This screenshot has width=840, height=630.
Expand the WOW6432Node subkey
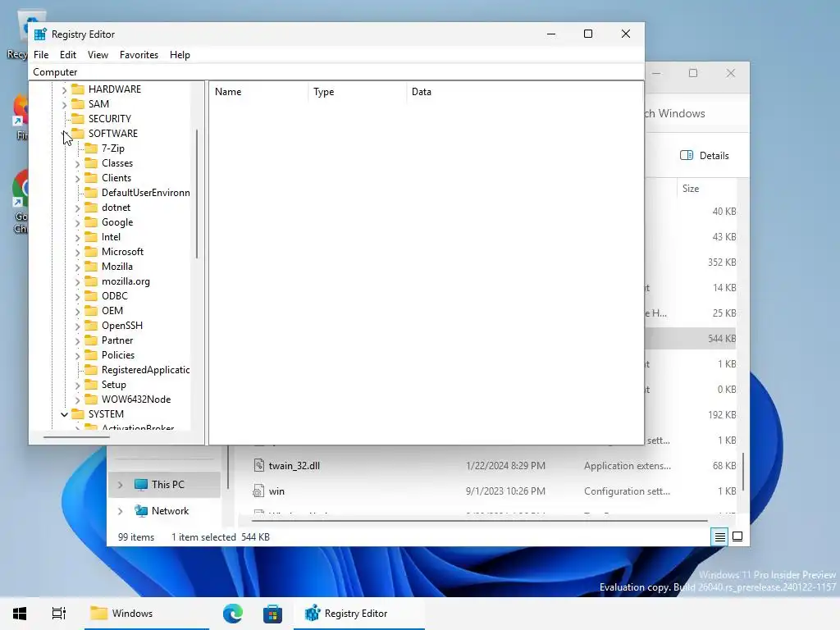pos(78,400)
